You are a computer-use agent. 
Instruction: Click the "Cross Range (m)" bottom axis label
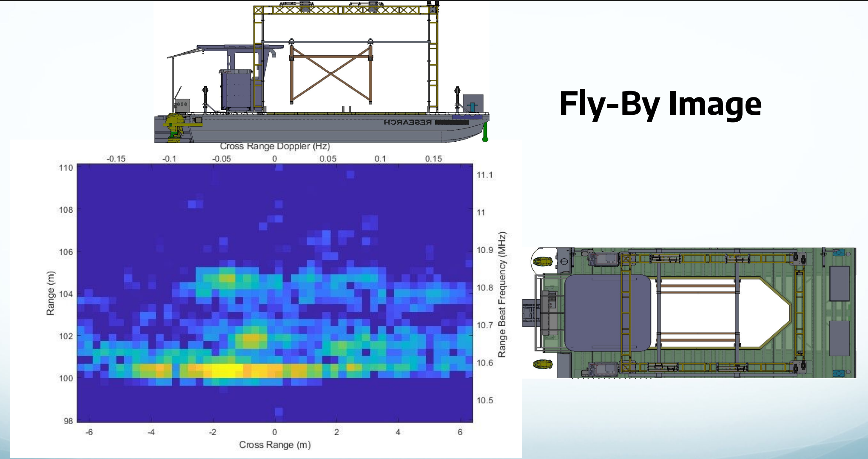pos(275,445)
